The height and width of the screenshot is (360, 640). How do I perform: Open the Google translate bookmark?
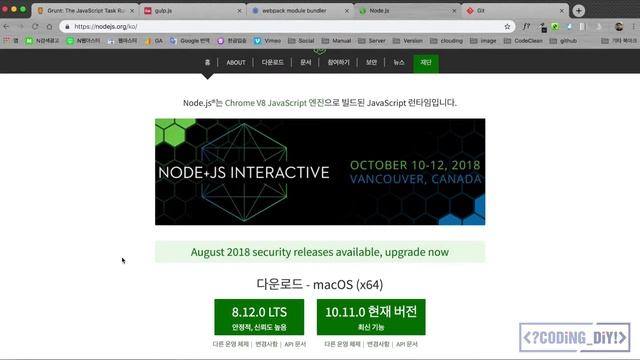point(190,41)
